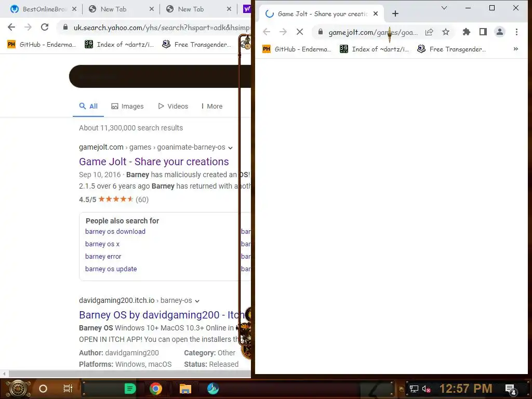This screenshot has height=399, width=532.
Task: Click 'barney os download' suggestion
Action: click(115, 231)
